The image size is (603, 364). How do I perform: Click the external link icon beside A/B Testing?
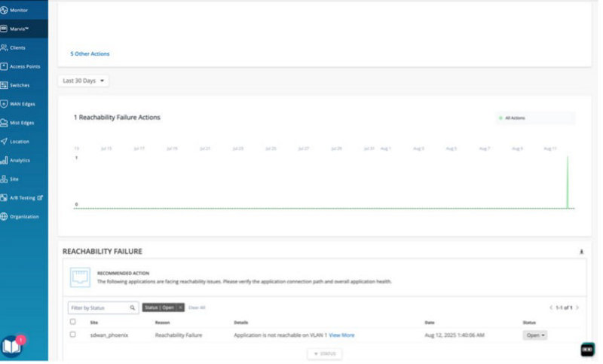40,197
